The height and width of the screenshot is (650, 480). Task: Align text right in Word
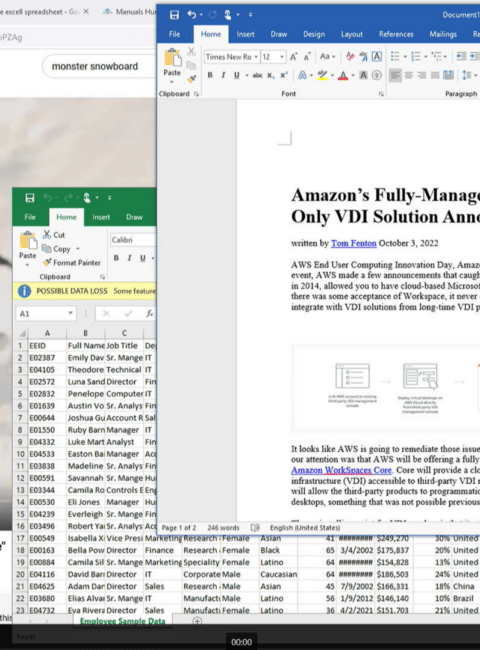(x=422, y=75)
